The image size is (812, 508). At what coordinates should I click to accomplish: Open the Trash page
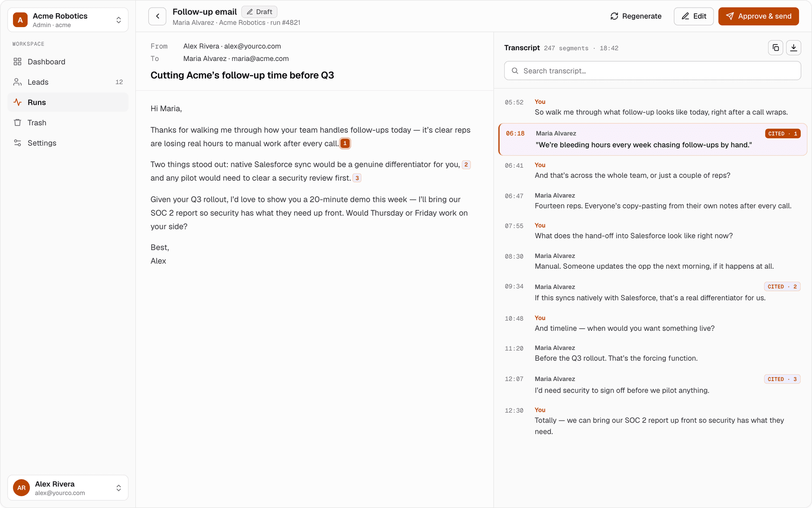click(x=68, y=123)
